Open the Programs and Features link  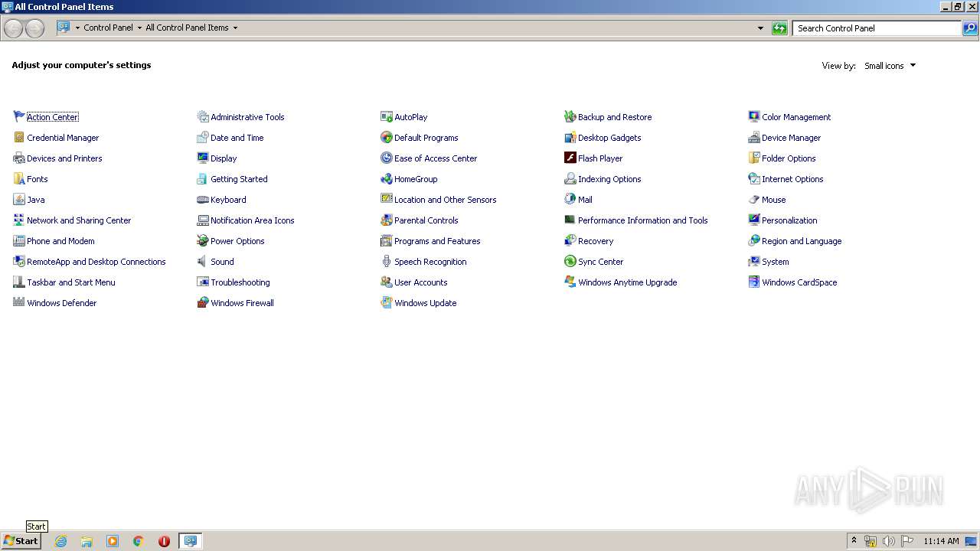click(437, 241)
